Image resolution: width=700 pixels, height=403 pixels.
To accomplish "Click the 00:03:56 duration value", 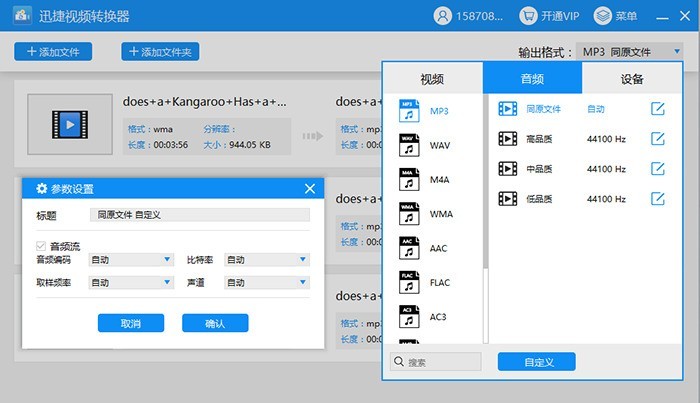I will tap(171, 145).
